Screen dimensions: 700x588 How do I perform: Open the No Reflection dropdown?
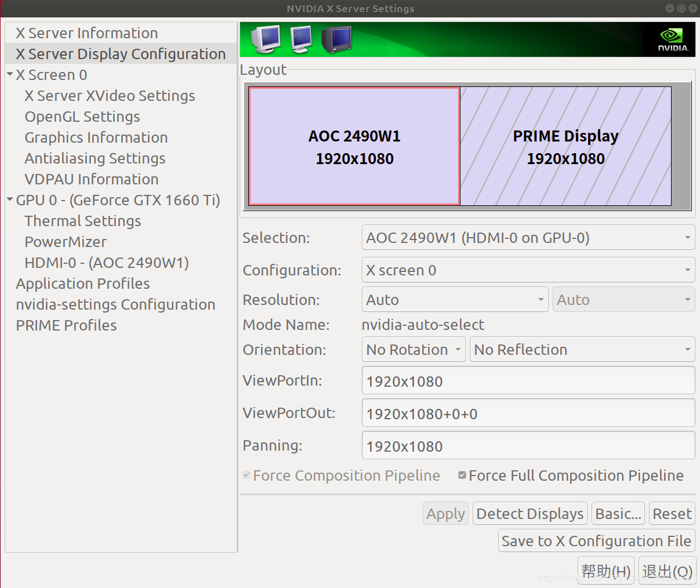[x=582, y=350]
